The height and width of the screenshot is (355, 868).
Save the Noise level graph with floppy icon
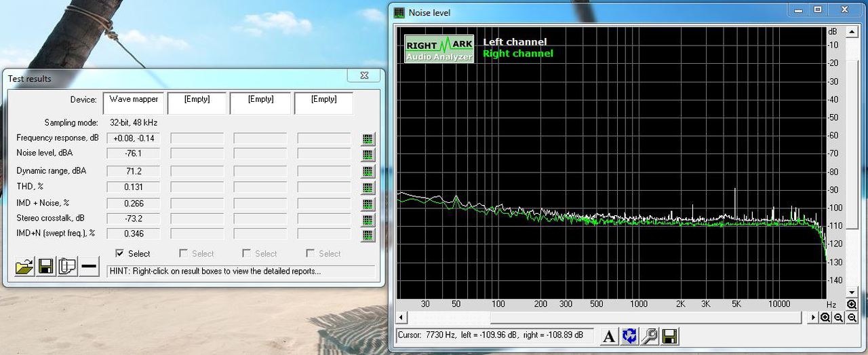pos(670,336)
